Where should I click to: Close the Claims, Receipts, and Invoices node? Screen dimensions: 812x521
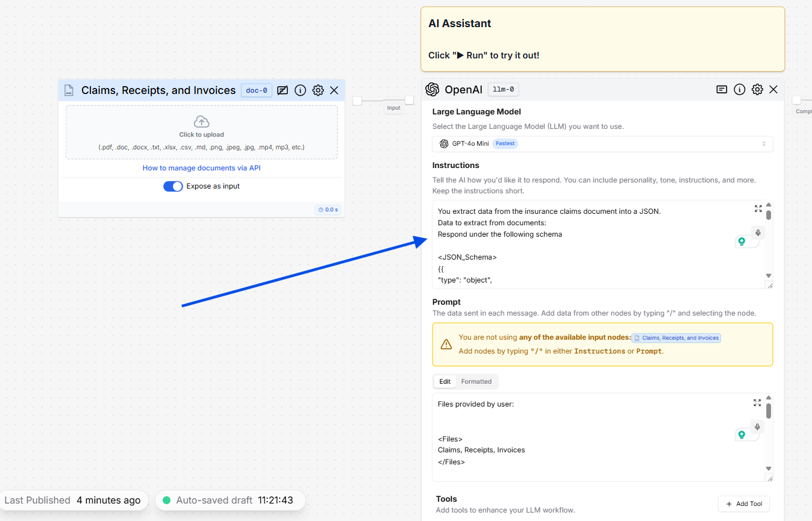tap(334, 90)
